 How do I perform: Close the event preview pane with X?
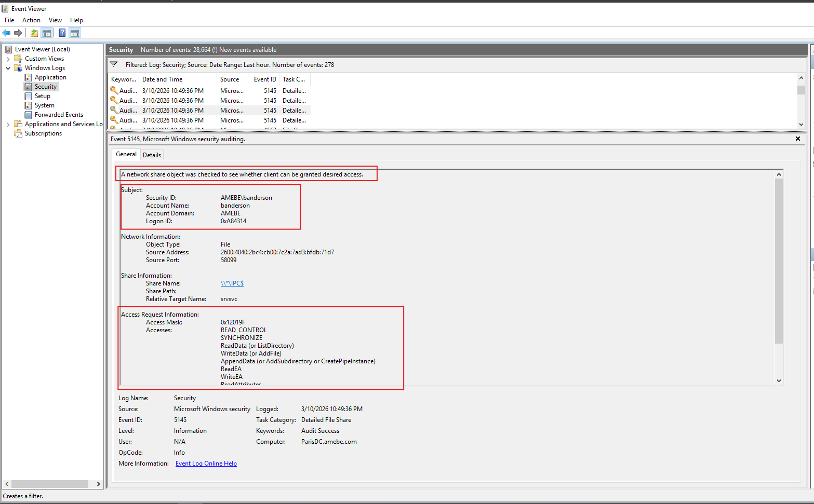coord(798,139)
